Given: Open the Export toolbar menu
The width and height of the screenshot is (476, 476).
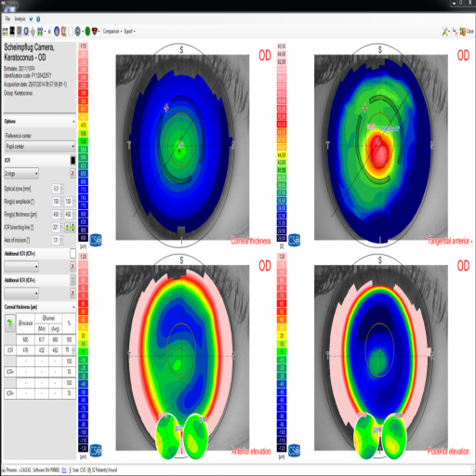Looking at the screenshot, I should 129,32.
